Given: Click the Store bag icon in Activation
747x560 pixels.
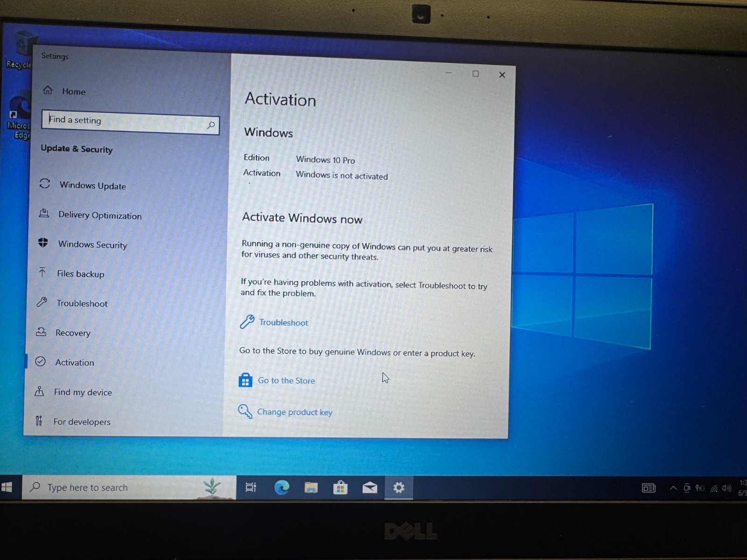Looking at the screenshot, I should pos(245,380).
